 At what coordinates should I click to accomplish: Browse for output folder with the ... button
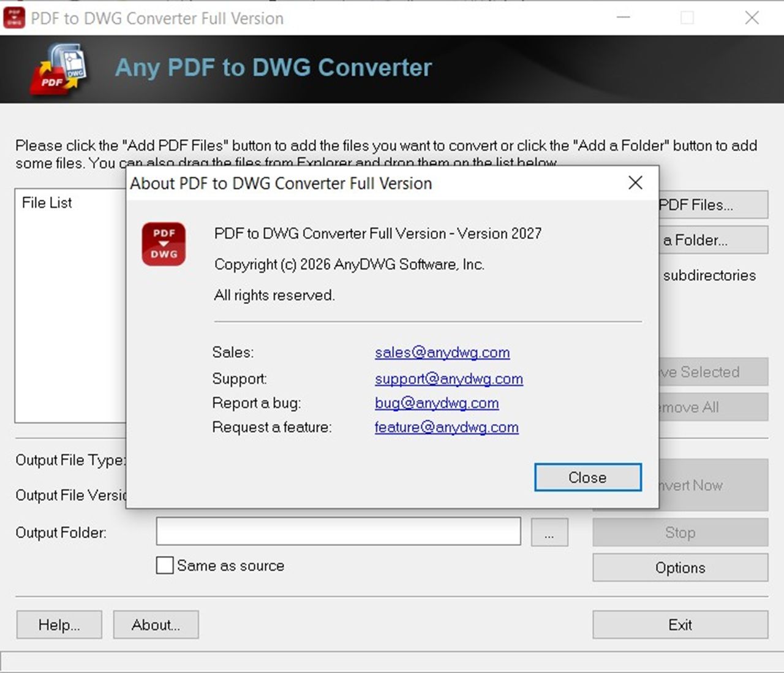click(549, 532)
